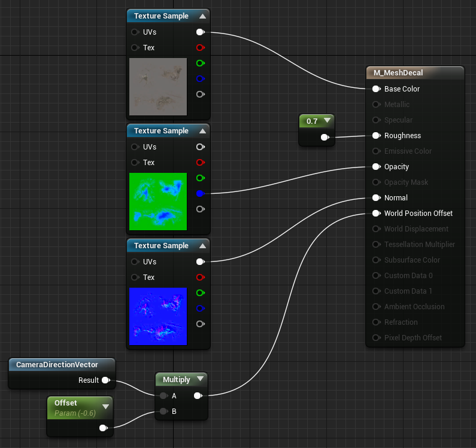The image size is (476, 448).
Task: Click the Base Color input pin
Action: pyautogui.click(x=377, y=89)
